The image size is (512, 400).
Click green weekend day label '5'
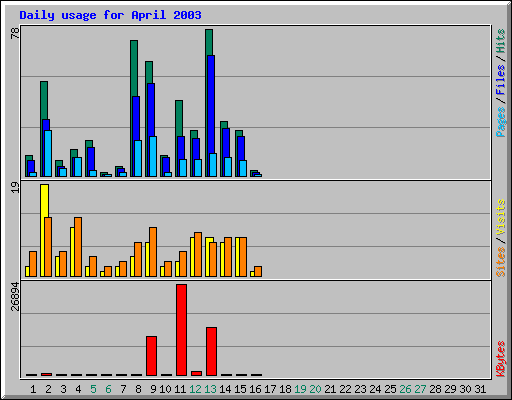(x=93, y=389)
